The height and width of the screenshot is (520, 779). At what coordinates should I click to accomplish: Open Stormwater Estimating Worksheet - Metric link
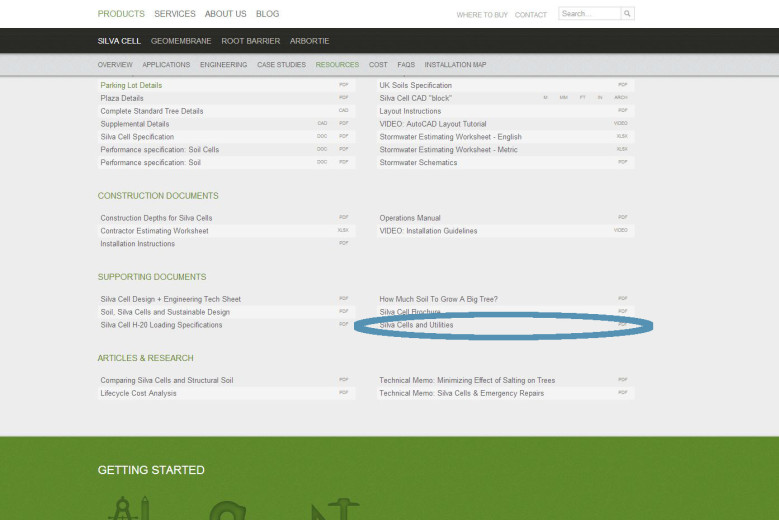pyautogui.click(x=449, y=150)
